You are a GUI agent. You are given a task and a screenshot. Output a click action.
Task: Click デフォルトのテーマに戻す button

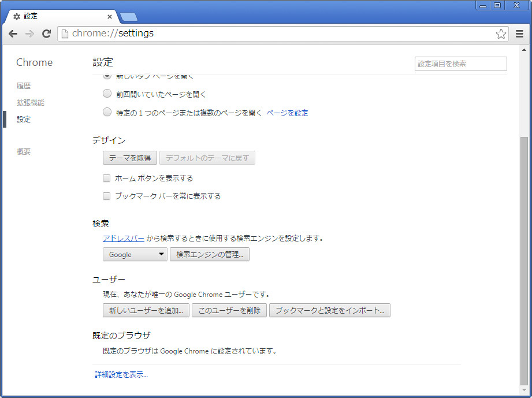pos(207,158)
